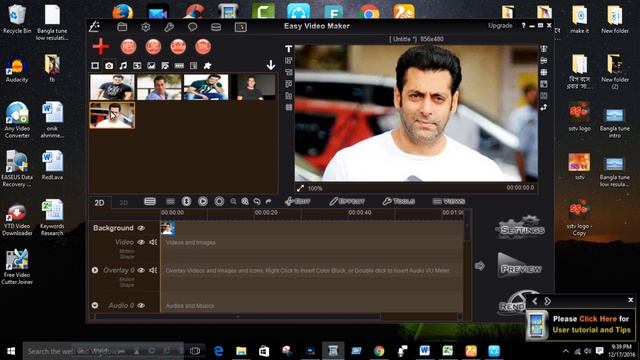The width and height of the screenshot is (640, 360).
Task: Click the zoom-out magnifier on timeline toolbar
Action: pyautogui.click(x=233, y=201)
